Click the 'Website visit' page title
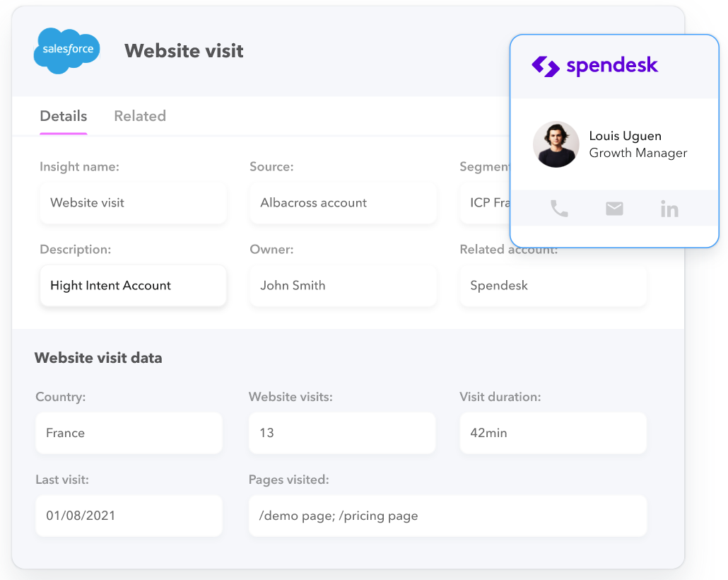Screen dimensions: 728x580 [x=184, y=51]
